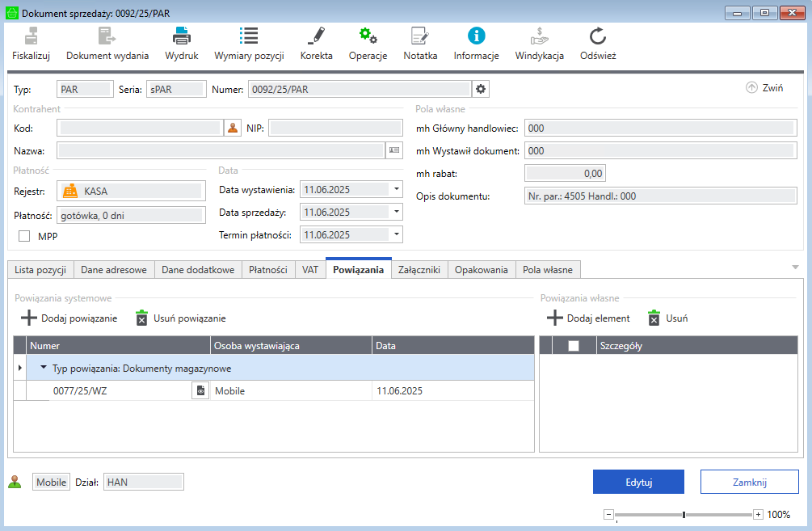This screenshot has height=531, width=812.
Task: Click the zoom slider handle
Action: 684,515
